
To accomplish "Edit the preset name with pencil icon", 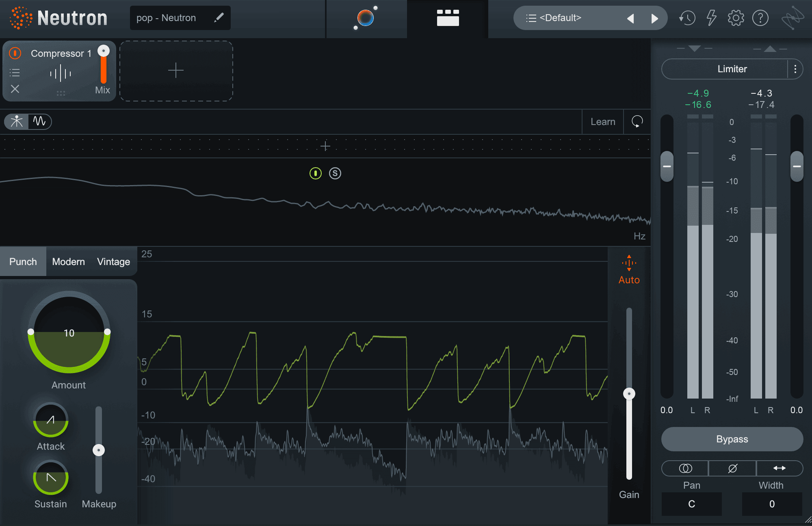I will [x=219, y=17].
